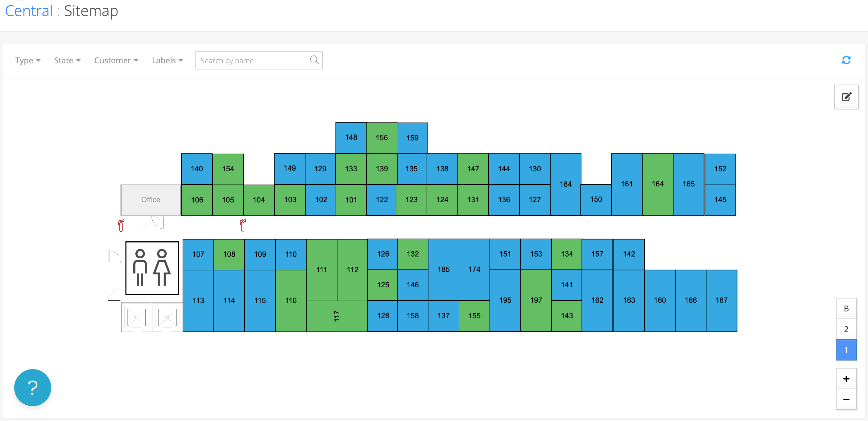
Task: Select green unit 156 on the map
Action: pos(382,138)
